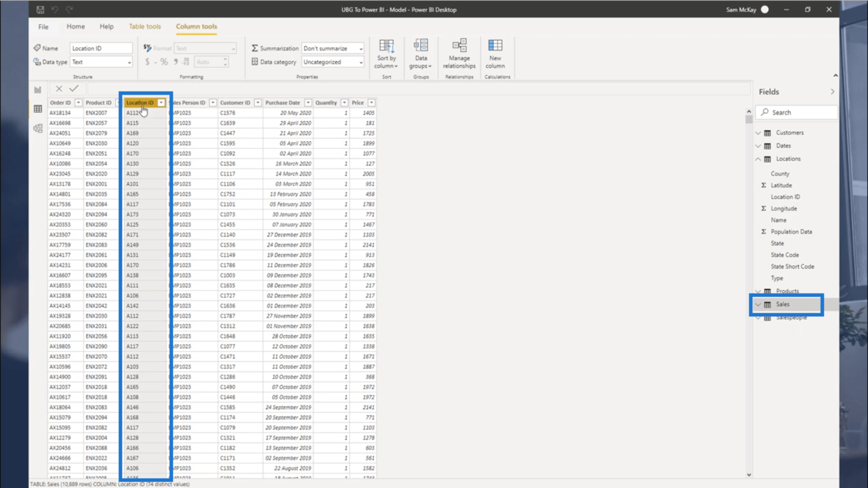This screenshot has width=868, height=488.
Task: Edit the column Name field
Action: 101,48
